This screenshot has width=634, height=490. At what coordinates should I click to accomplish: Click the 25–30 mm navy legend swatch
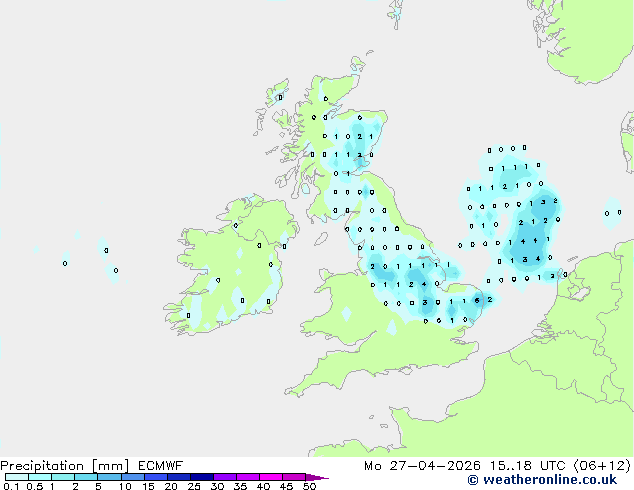point(202,477)
